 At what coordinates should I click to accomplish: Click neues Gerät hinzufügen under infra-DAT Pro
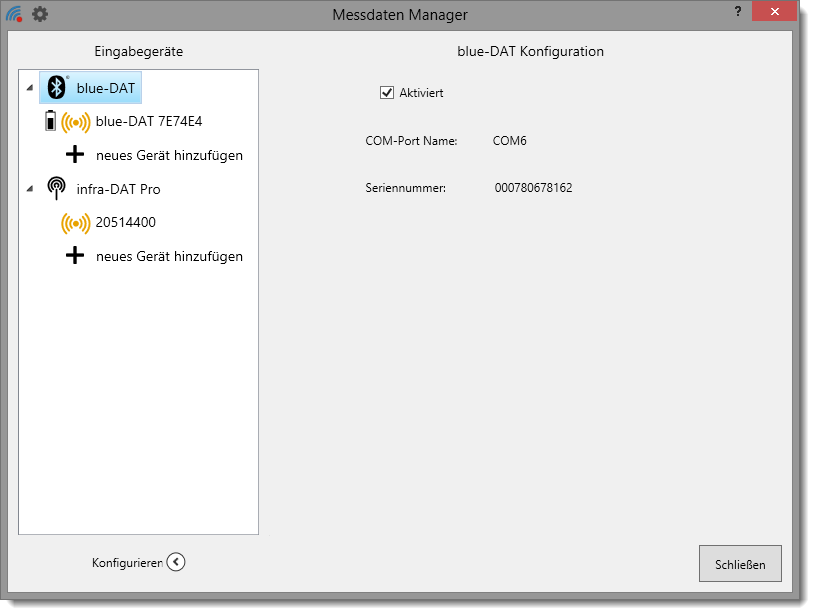(169, 256)
